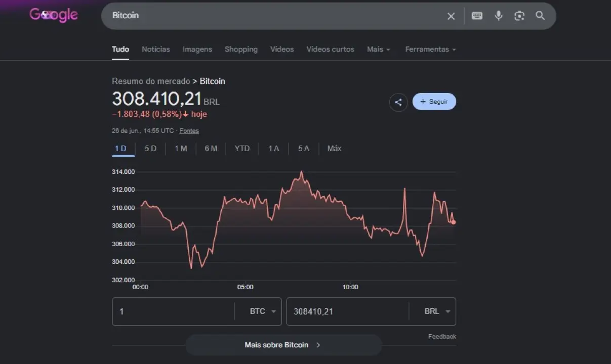Image resolution: width=611 pixels, height=364 pixels.
Task: Select the 5 D chart range
Action: pyautogui.click(x=150, y=148)
